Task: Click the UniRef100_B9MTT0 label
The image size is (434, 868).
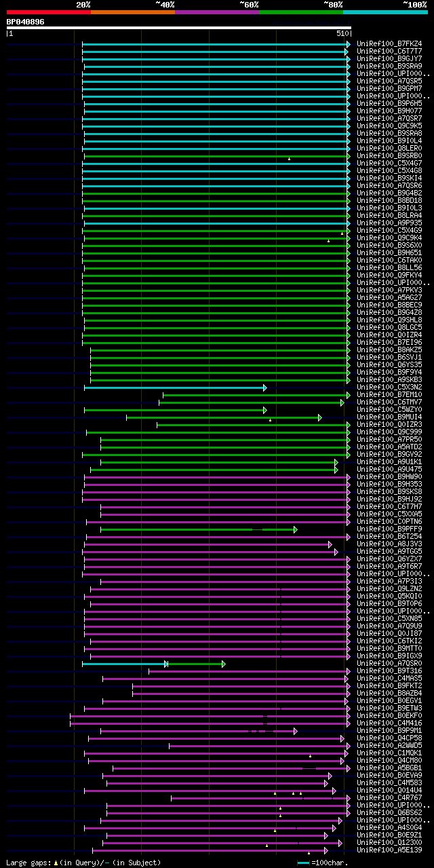Action: tap(389, 648)
